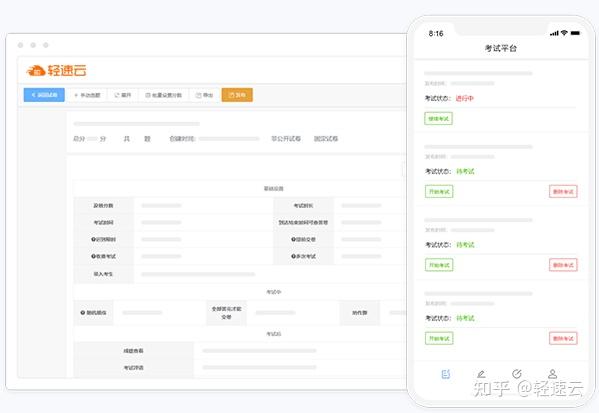The image size is (599, 413).
Task: Tap the cellular signal icon in status bar
Action: click(554, 33)
